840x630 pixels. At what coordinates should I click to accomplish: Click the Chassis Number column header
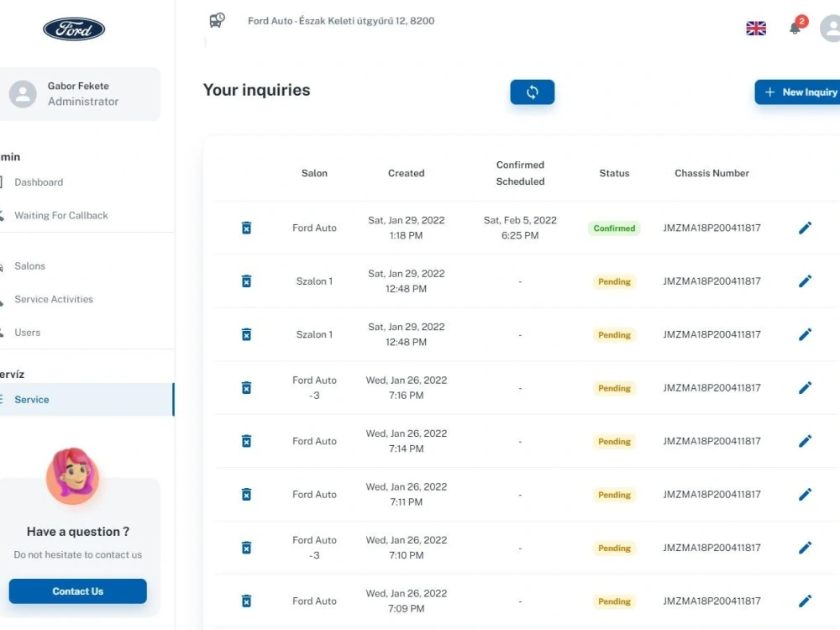click(x=711, y=173)
